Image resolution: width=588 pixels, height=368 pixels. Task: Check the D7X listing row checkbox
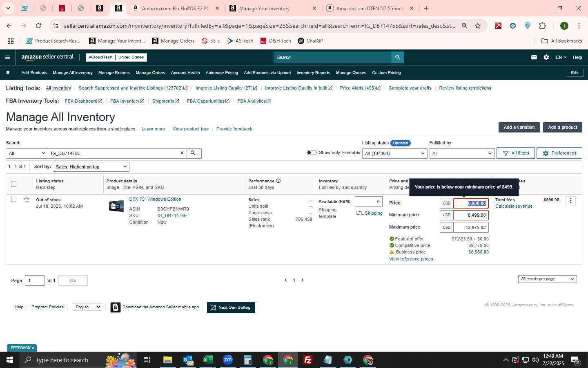coord(13,200)
